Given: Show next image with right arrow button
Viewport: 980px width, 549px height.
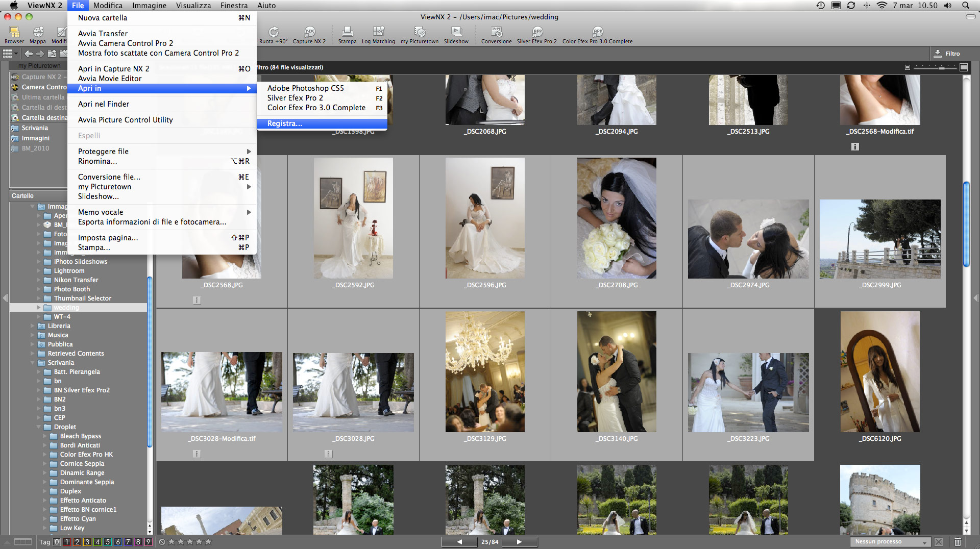Looking at the screenshot, I should (x=520, y=542).
